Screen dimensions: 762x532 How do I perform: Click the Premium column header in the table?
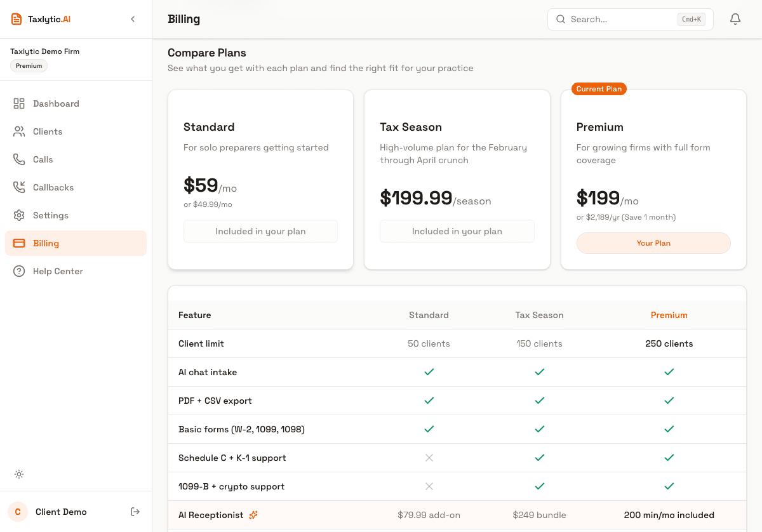pos(669,315)
